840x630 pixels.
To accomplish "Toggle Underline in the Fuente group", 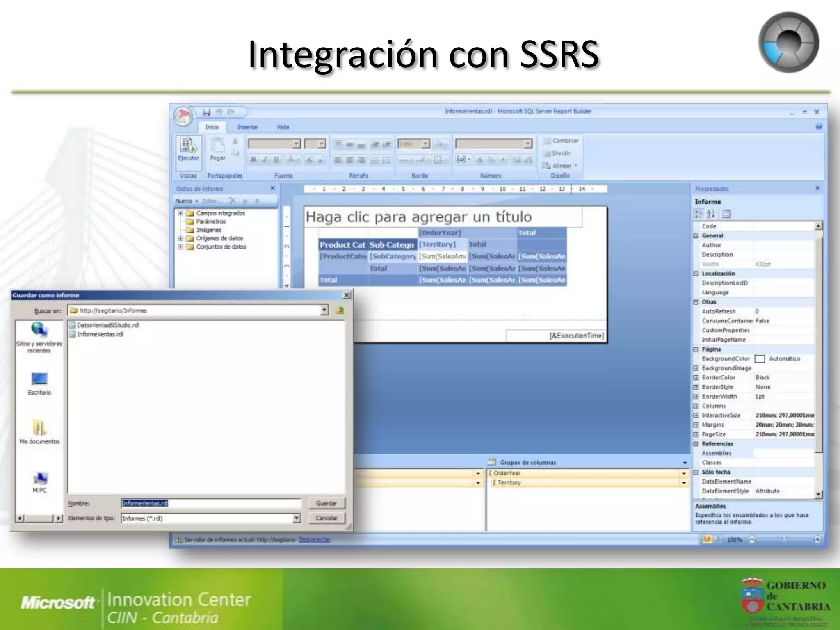I will coord(277,160).
